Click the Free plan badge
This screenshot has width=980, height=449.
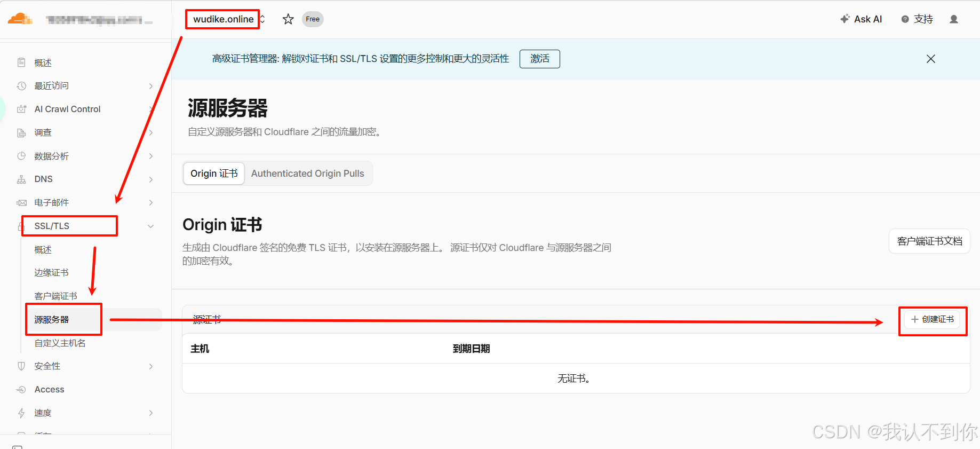click(313, 19)
